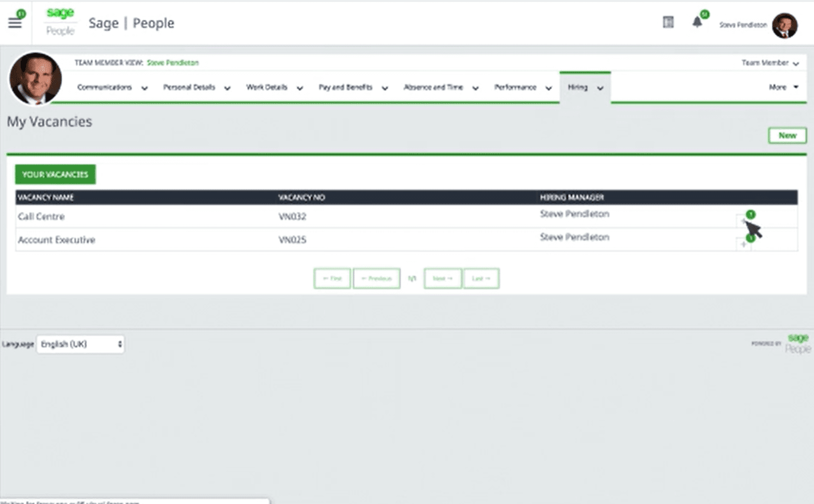Open the building directory icon
This screenshot has height=504, width=814.
(668, 22)
